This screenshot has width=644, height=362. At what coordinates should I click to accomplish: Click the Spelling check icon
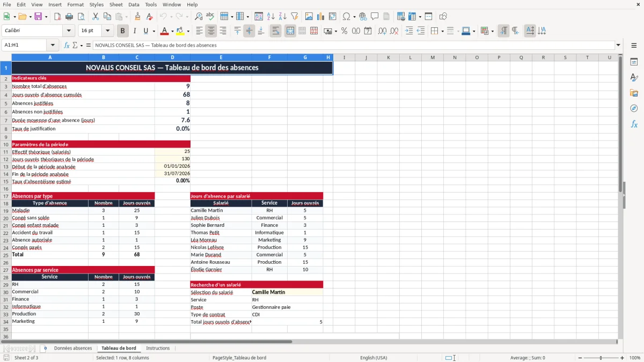tap(210, 17)
